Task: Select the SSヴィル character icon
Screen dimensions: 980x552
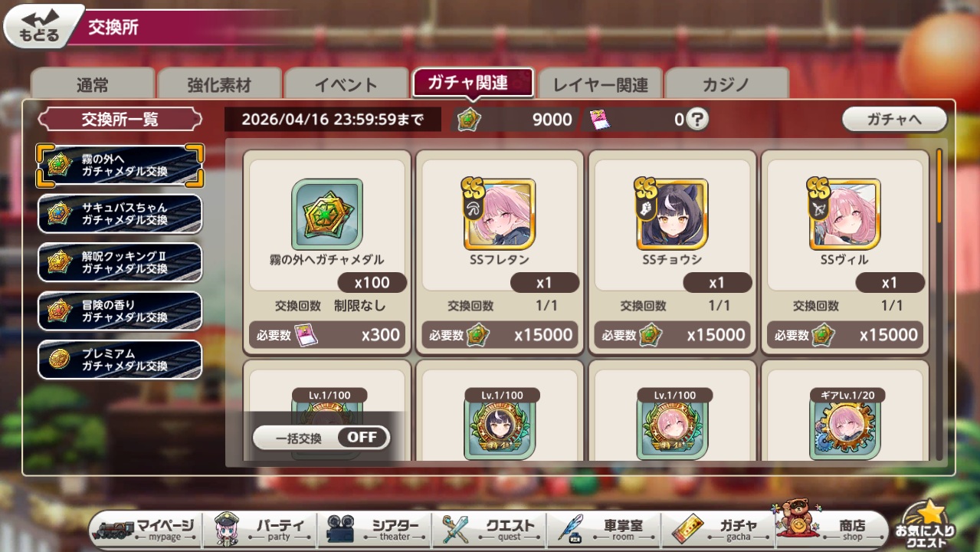Action: (x=845, y=215)
